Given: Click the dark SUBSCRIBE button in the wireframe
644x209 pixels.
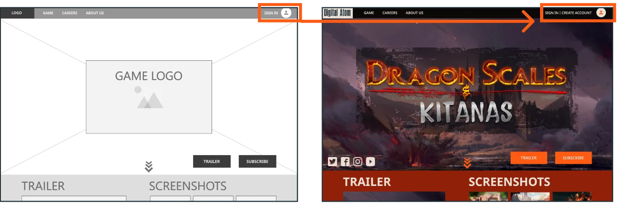Looking at the screenshot, I should [x=257, y=162].
